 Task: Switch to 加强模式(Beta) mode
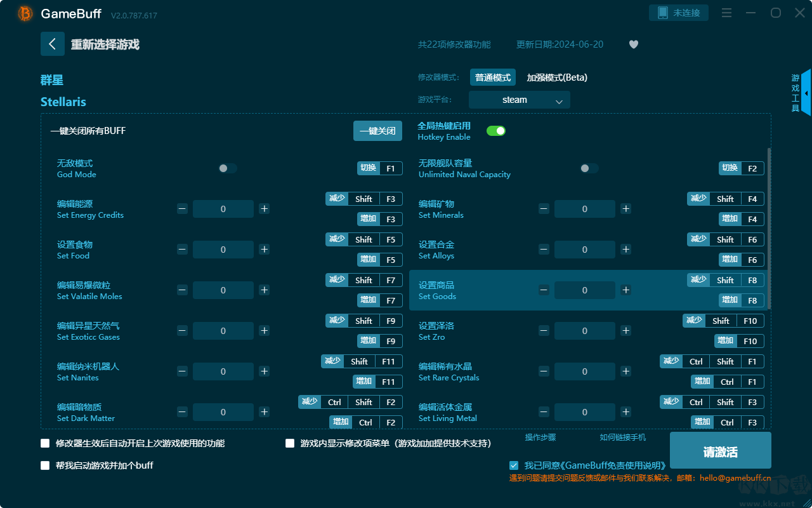556,77
